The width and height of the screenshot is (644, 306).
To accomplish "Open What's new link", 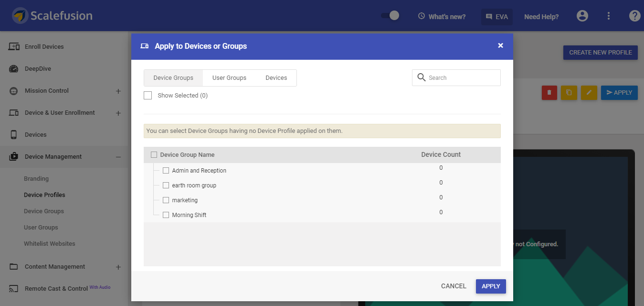I will point(447,17).
